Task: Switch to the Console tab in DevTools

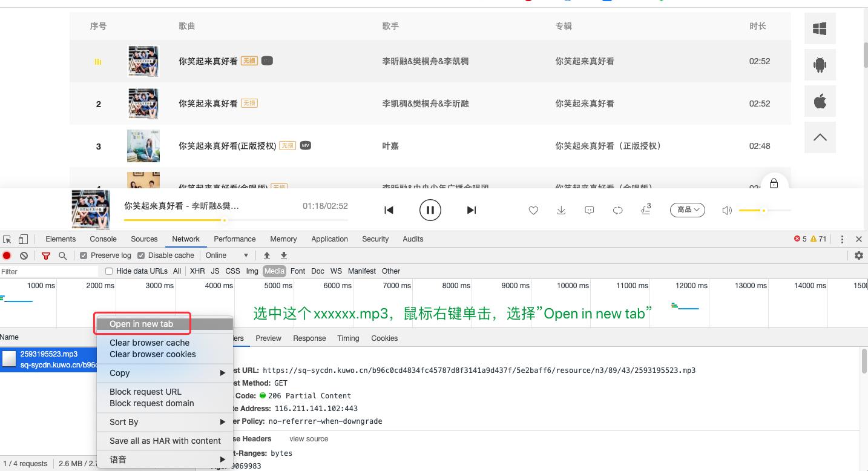Action: tap(103, 239)
